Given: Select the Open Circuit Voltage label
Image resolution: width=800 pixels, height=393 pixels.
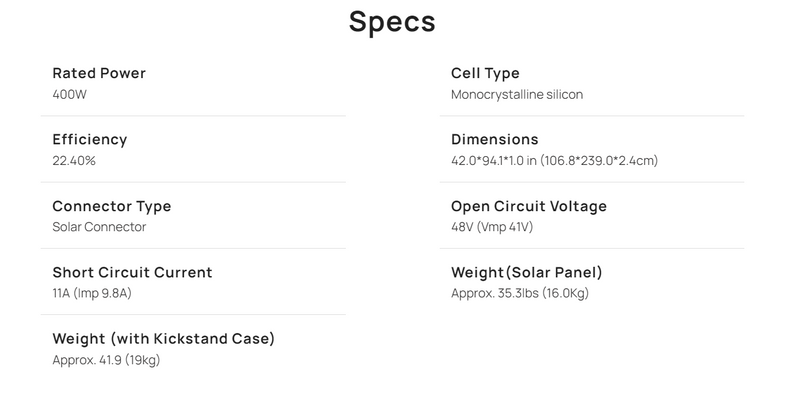Looking at the screenshot, I should (529, 206).
